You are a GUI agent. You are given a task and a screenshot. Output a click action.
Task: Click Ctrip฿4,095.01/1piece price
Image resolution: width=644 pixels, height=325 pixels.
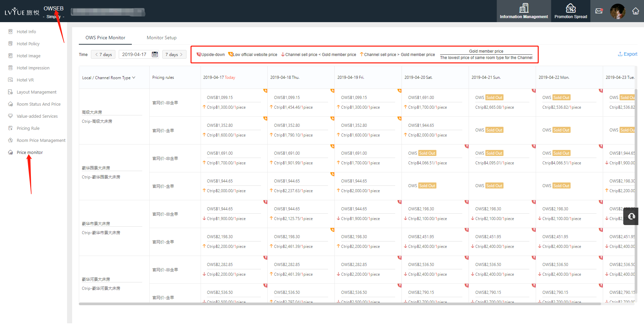pyautogui.click(x=494, y=163)
